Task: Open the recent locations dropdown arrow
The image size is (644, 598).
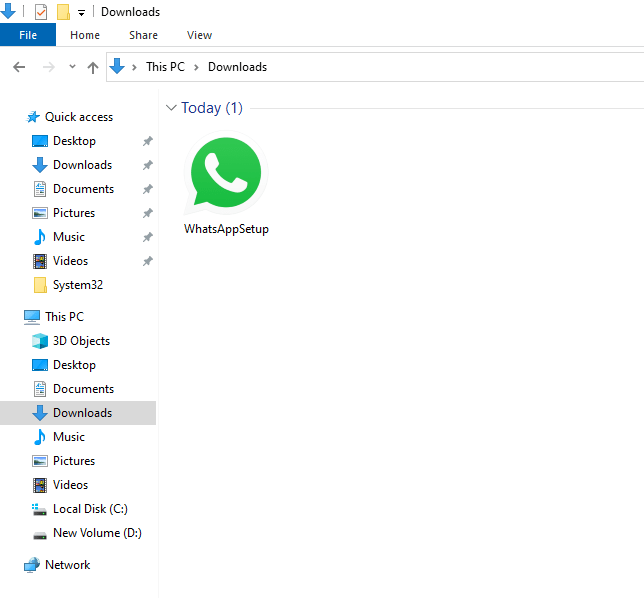Action: tap(72, 67)
